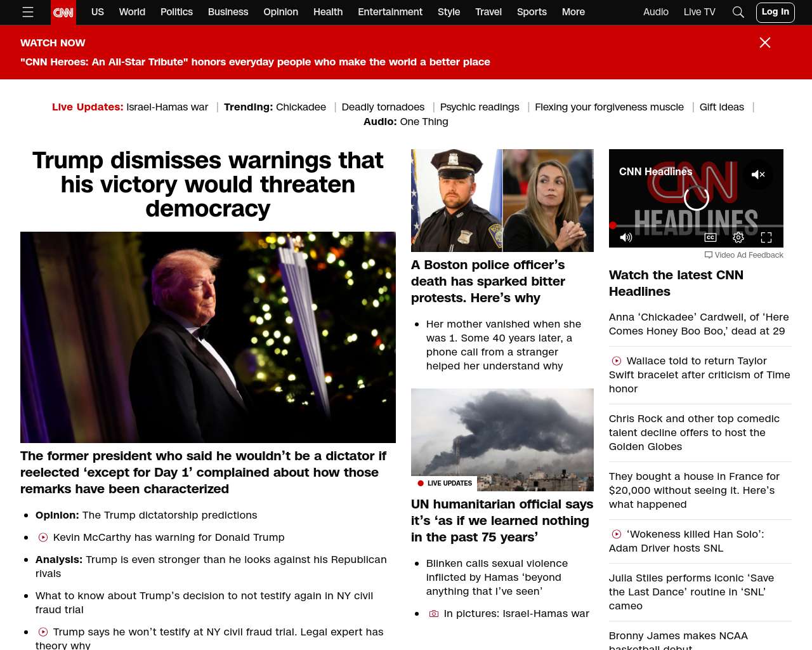Toggle closed captions on the video

click(x=710, y=237)
